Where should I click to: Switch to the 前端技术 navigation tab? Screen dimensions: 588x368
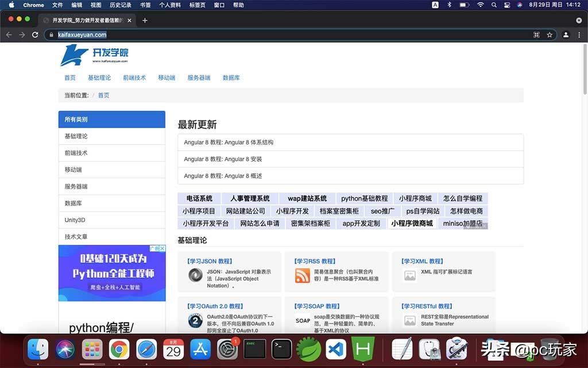(134, 77)
